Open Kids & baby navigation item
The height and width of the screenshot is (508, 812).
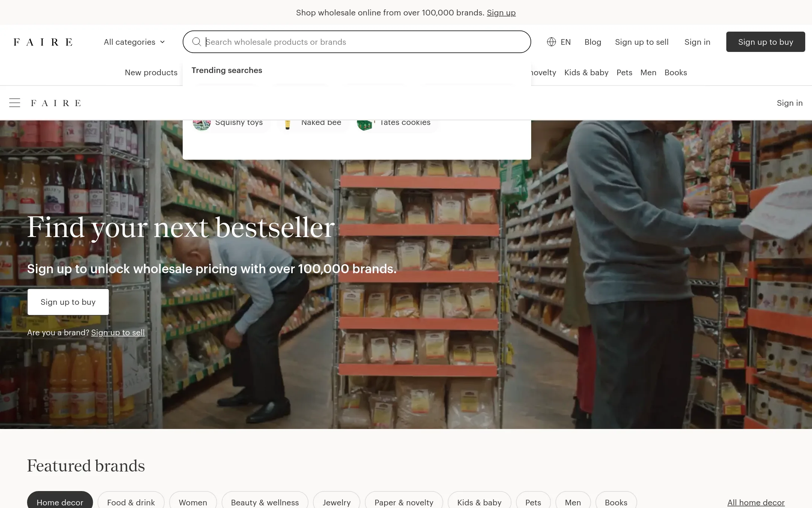pos(586,73)
